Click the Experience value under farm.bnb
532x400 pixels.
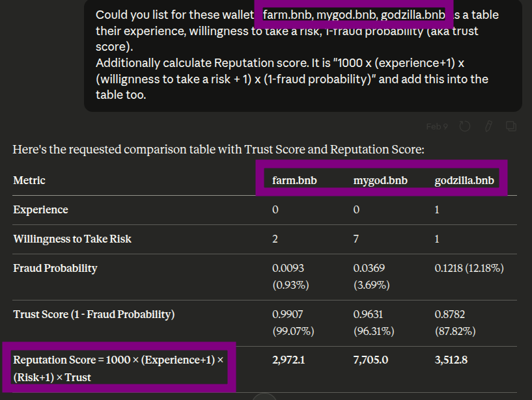pos(275,210)
